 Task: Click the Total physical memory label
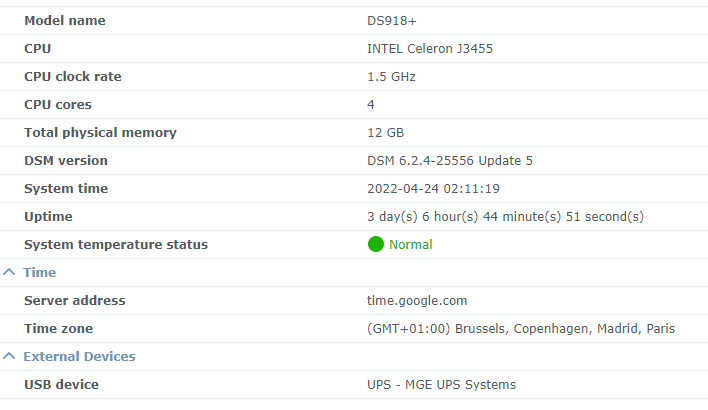tap(100, 132)
